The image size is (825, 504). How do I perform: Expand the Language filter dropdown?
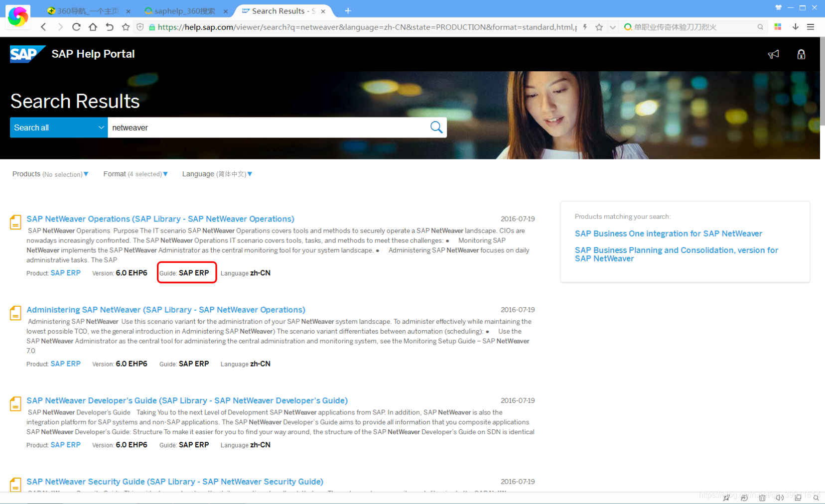point(217,174)
